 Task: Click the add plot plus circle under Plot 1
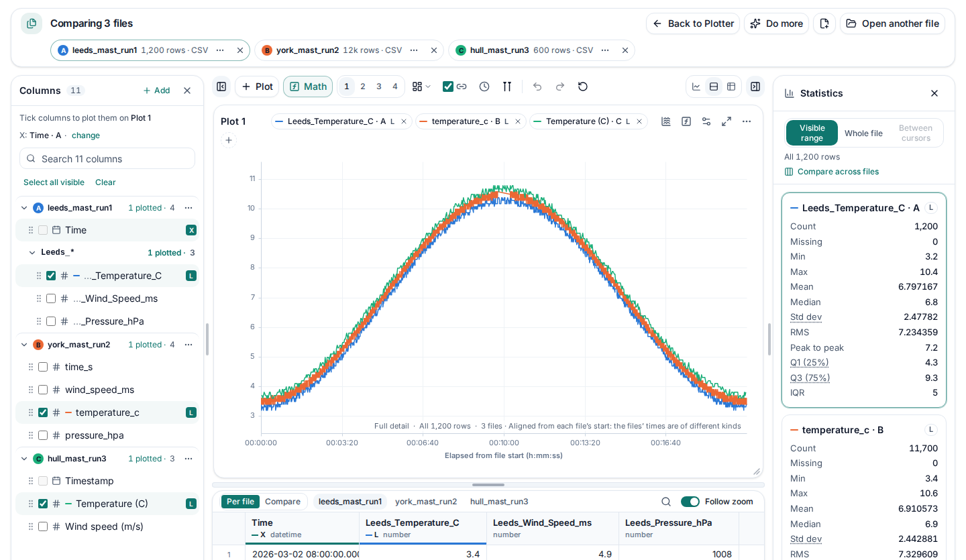229,140
